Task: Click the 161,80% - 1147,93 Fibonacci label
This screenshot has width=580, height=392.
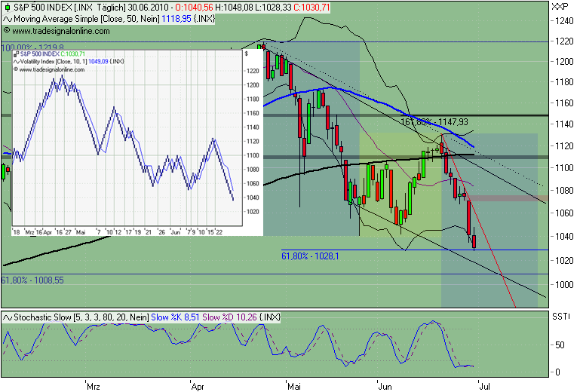Action: click(434, 122)
